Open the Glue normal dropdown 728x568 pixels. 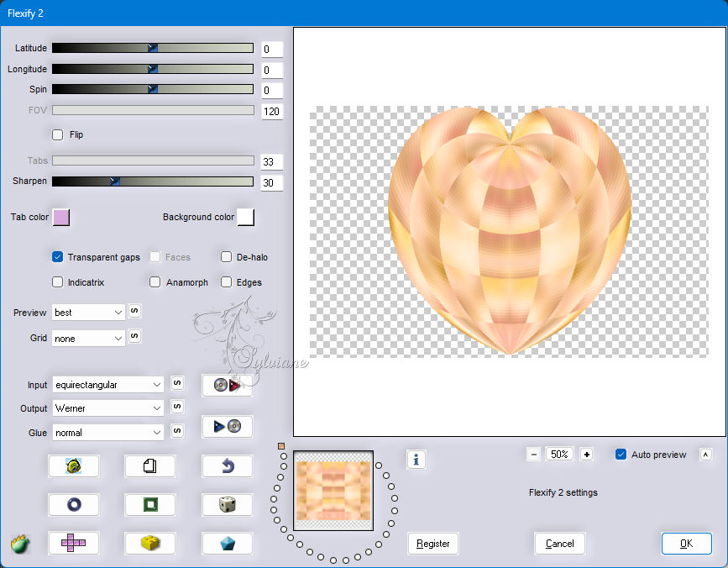tap(108, 433)
